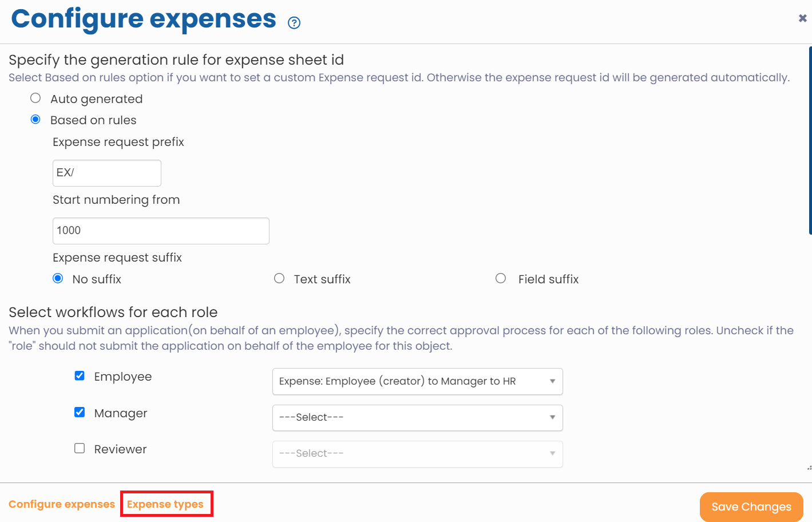Close the Configure expenses dialog
The width and height of the screenshot is (812, 522).
802,18
